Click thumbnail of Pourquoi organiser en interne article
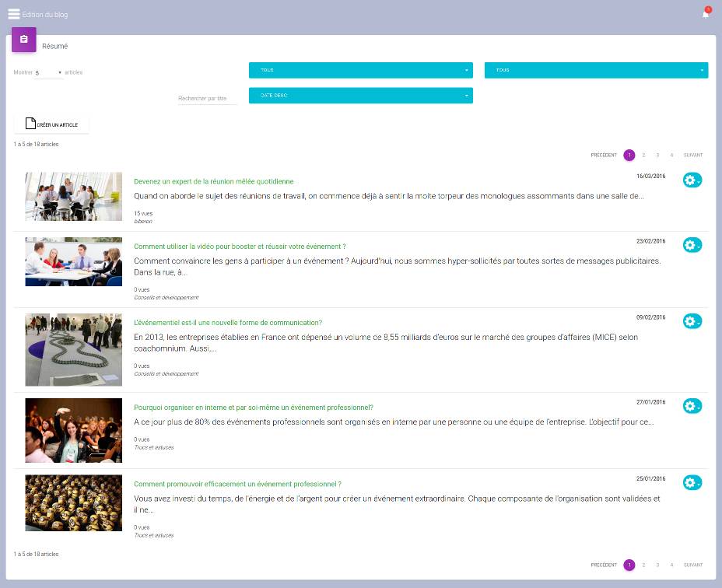 click(74, 431)
